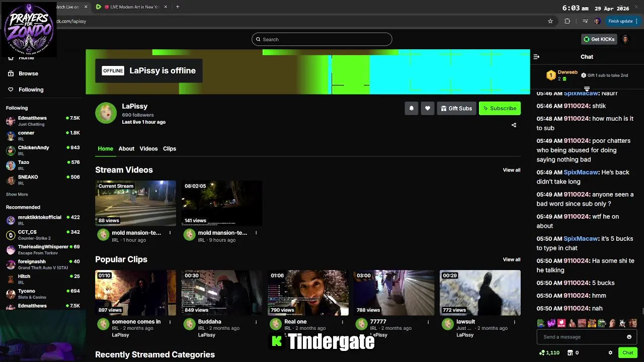
Task: Click the Search field
Action: [x=322, y=39]
